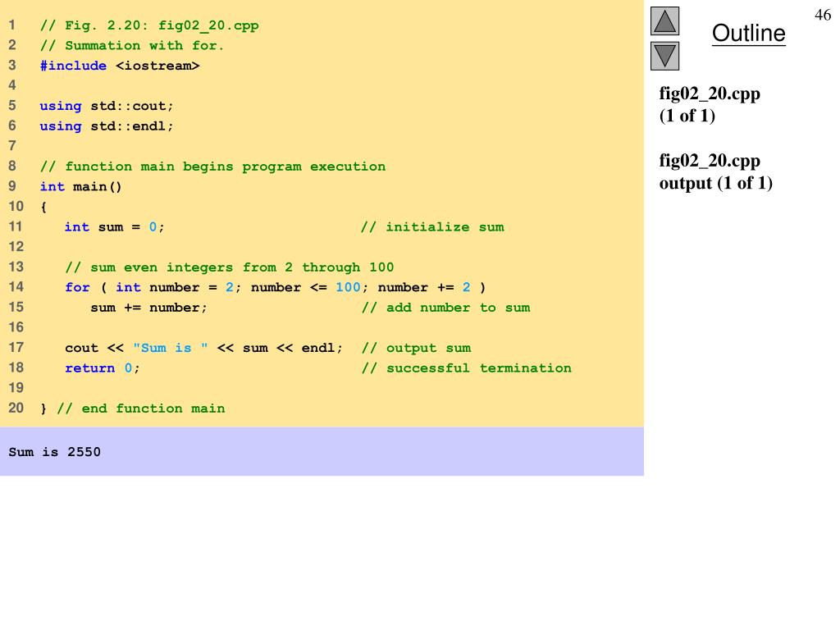
Task: Click the comment '// Fig. 2.20: fig02_20.cpp'
Action: click(x=149, y=25)
